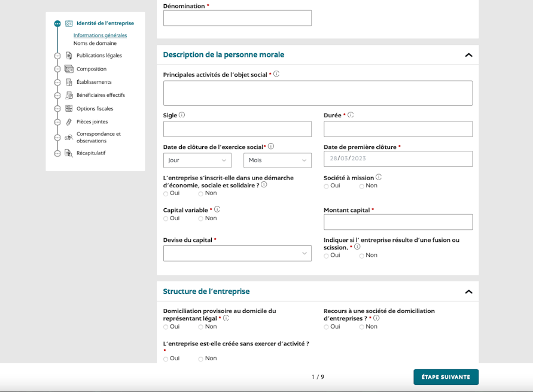Click the Identité de l'entreprise heading

pyautogui.click(x=105, y=23)
